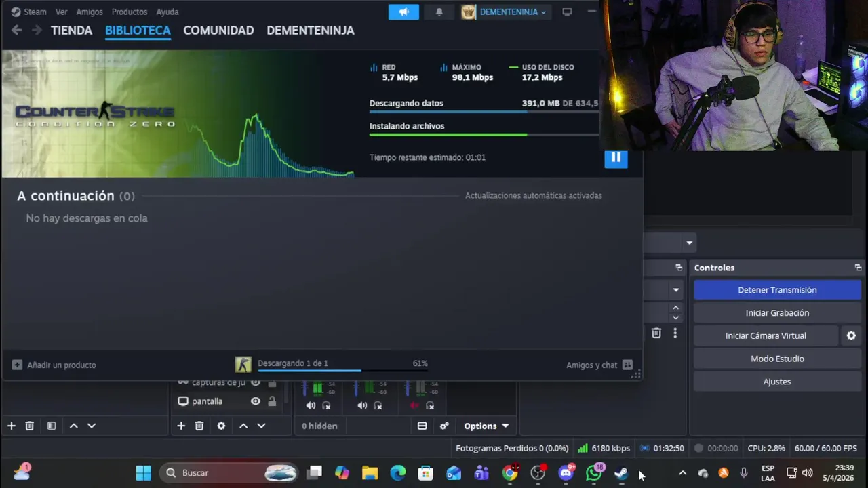Screen dimensions: 868x488
Task: Increase transition duration with up stepper
Action: tap(675, 308)
